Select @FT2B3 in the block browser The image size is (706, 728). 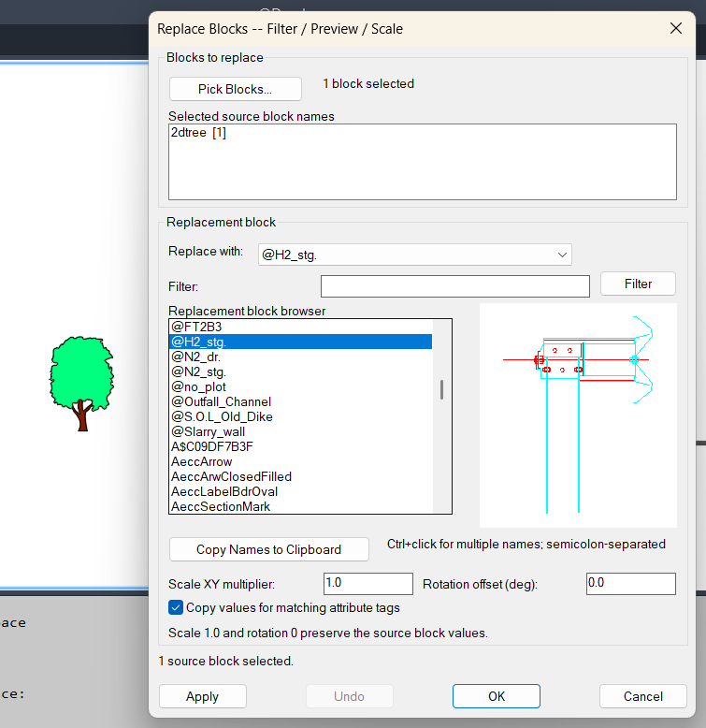point(300,327)
